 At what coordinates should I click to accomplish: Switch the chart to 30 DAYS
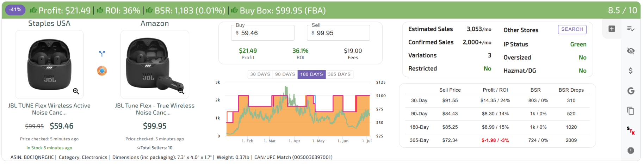260,74
